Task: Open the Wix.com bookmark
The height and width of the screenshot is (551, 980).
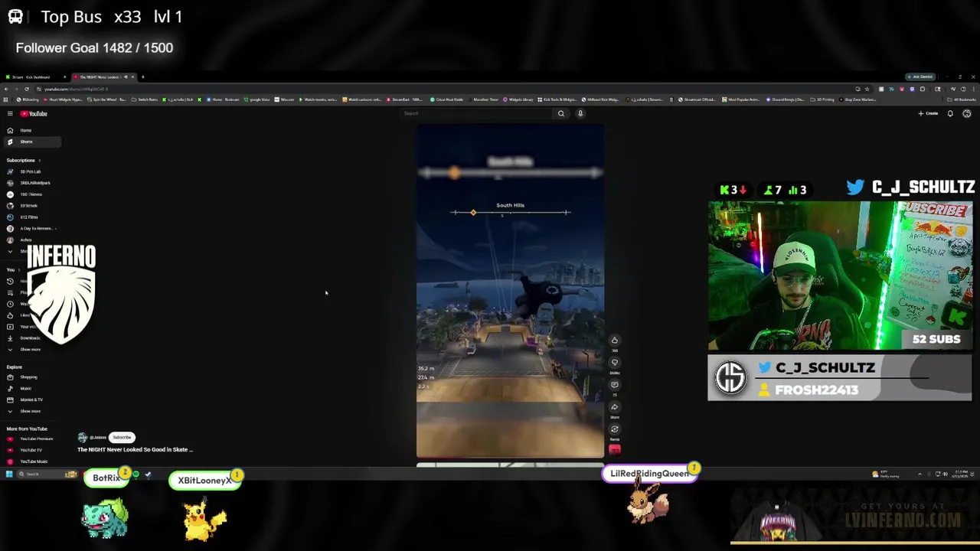Action: tap(284, 99)
